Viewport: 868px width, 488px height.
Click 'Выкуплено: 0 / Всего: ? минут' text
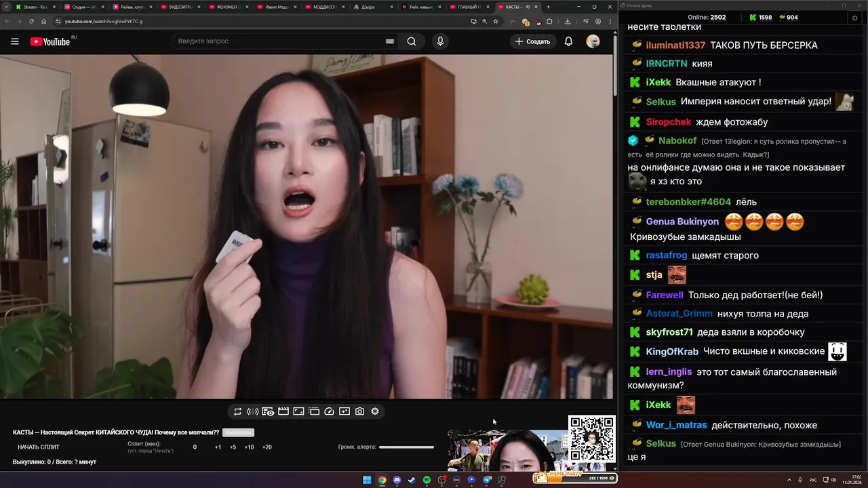(x=54, y=462)
